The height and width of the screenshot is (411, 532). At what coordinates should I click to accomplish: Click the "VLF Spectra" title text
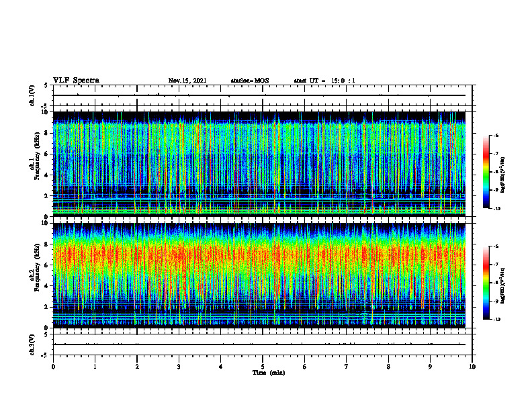tap(76, 81)
